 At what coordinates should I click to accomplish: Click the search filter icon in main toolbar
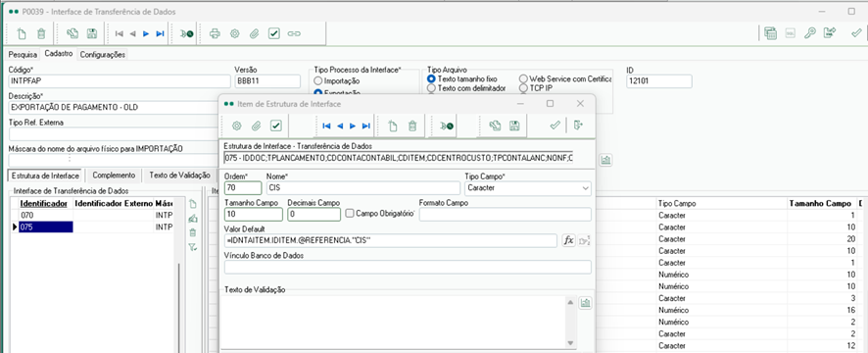coord(186,33)
